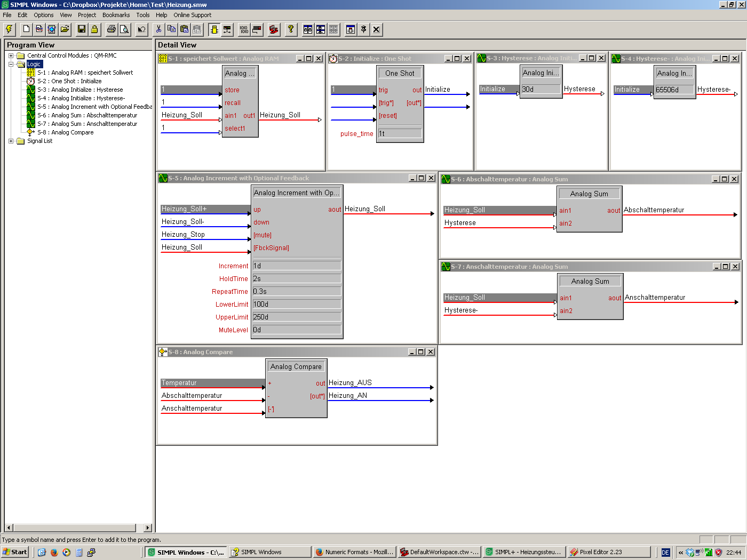The height and width of the screenshot is (560, 747).
Task: Collapse the Logic folder in Program View
Action: (x=11, y=64)
